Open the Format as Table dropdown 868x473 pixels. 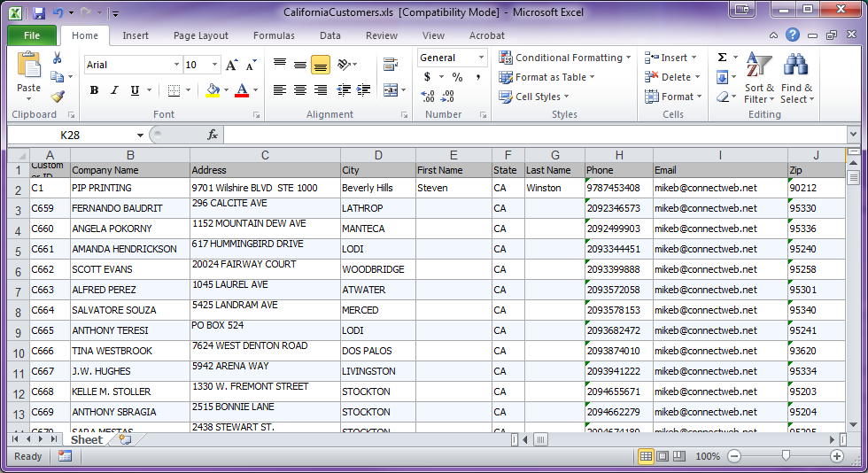coord(547,77)
